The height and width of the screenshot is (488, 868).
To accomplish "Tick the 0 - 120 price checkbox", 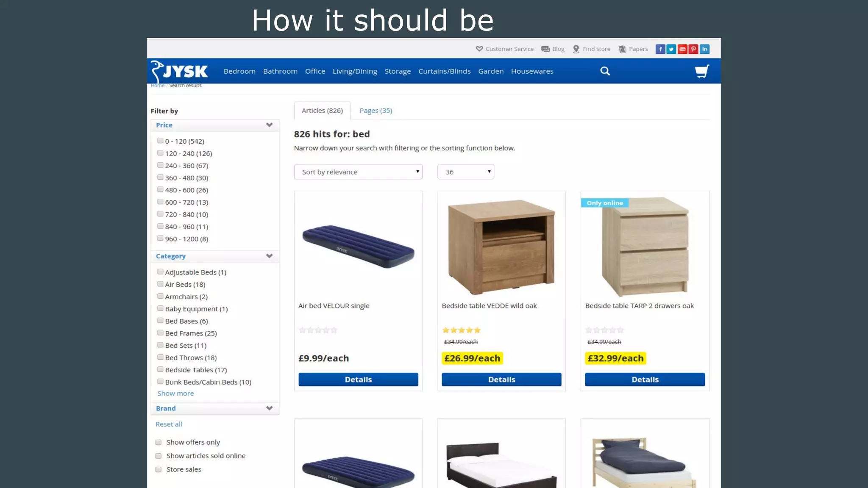I will pos(160,141).
